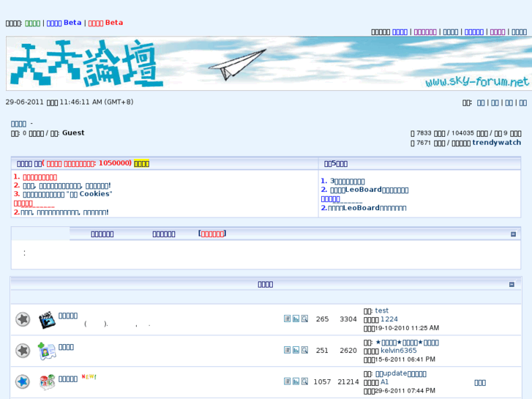Viewport: 532px width, 399px height.
Task: Click the 29-06-2011 date and time text
Action: click(x=70, y=102)
